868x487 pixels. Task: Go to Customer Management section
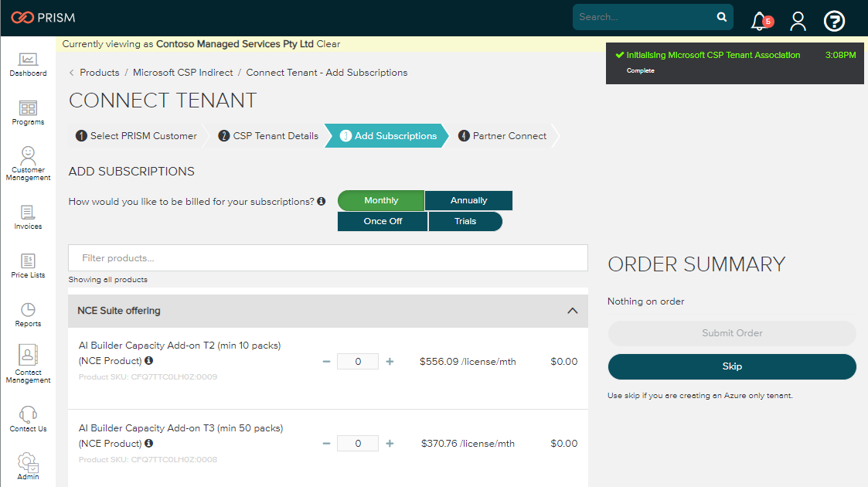coord(28,162)
